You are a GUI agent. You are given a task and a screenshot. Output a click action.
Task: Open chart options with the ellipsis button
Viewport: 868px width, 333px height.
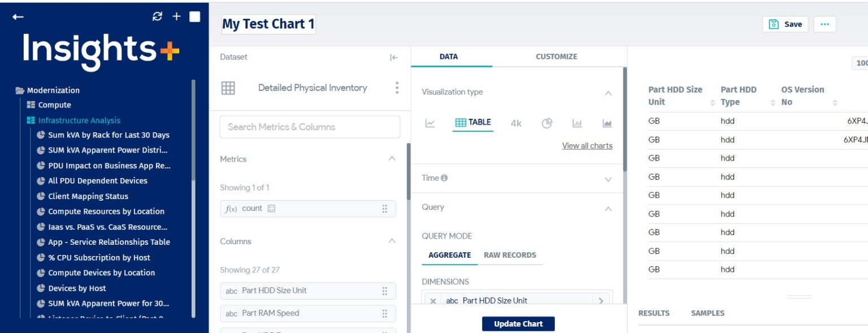824,24
